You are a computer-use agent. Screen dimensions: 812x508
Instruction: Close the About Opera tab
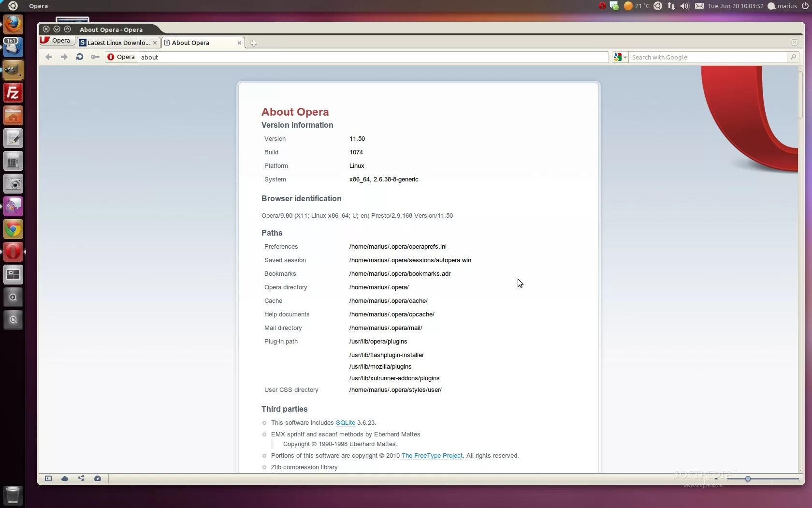point(239,43)
